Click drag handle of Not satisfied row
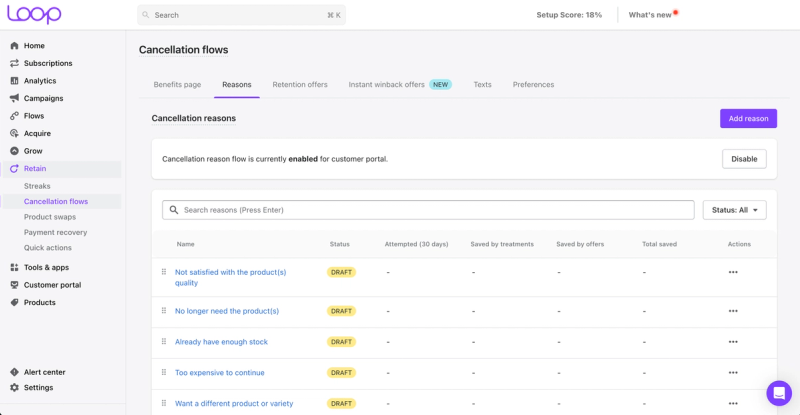The image size is (800, 415). 164,272
